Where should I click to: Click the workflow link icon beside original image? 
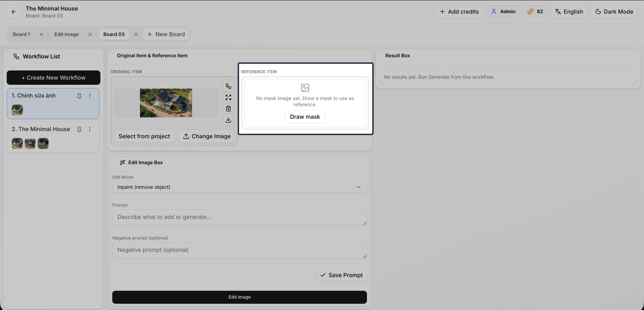point(228,86)
